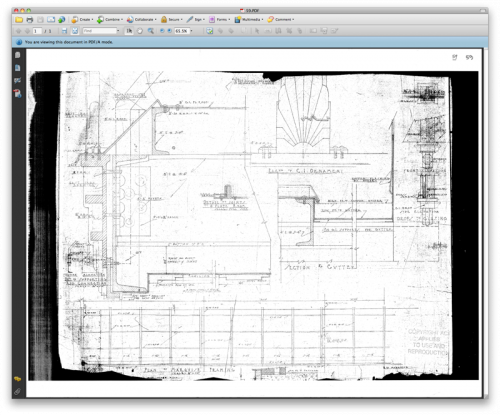Open the Attachments paperclip panel
This screenshot has width=500, height=415.
click(17, 391)
